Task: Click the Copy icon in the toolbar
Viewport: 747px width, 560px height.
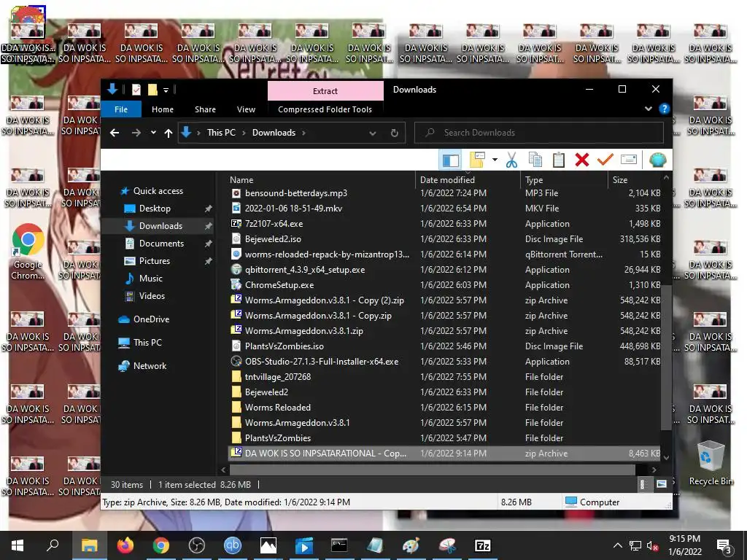Action: [535, 160]
